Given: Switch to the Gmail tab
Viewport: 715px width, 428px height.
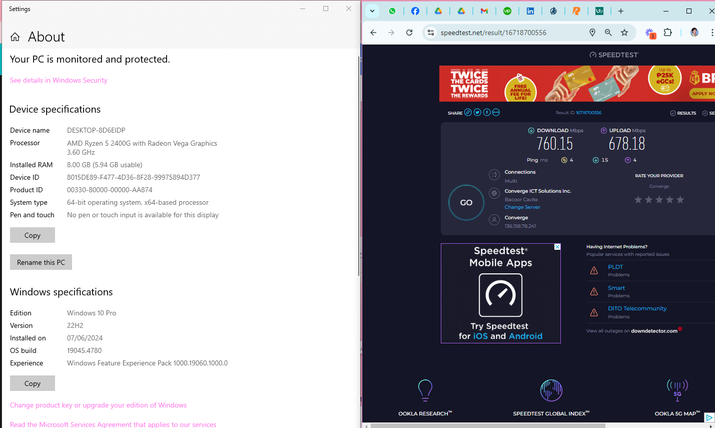Looking at the screenshot, I should (x=484, y=11).
